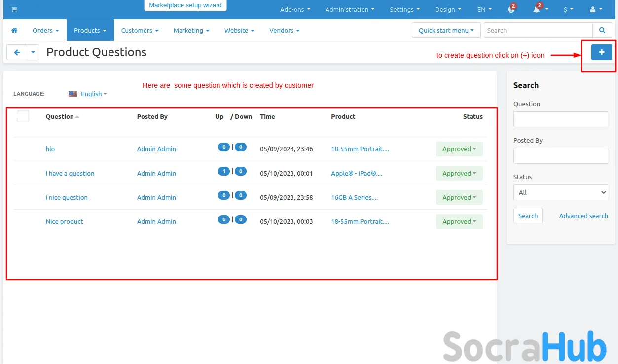Screen dimensions: 618x364
Task: Expand Approved status dropdown for 'hlo' question
Action: click(459, 149)
